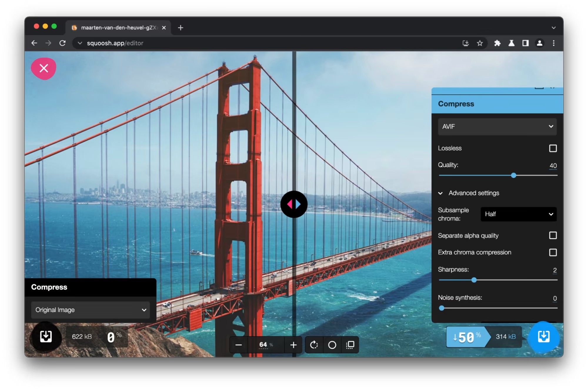Adjust the Quality slider
Viewport: 588px width, 390px height.
pos(513,175)
